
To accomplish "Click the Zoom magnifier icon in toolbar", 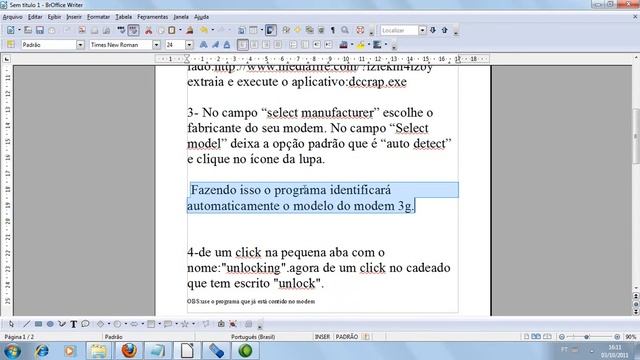I will (345, 30).
